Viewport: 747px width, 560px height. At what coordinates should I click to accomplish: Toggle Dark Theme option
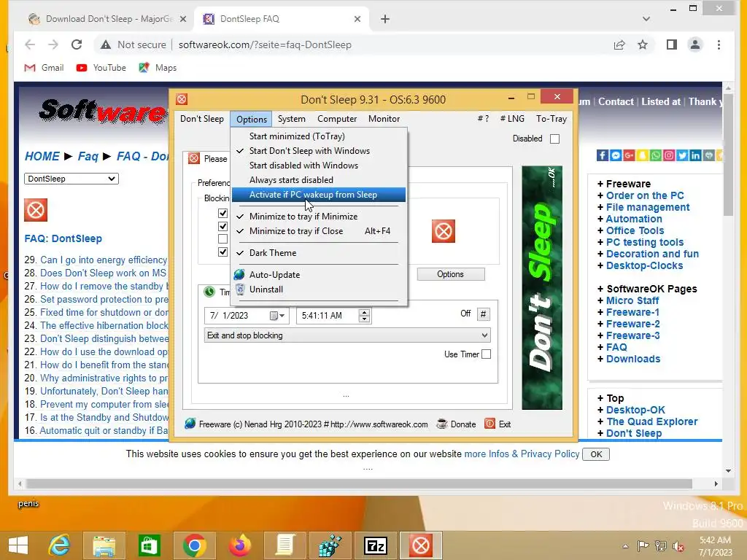[x=319, y=253]
